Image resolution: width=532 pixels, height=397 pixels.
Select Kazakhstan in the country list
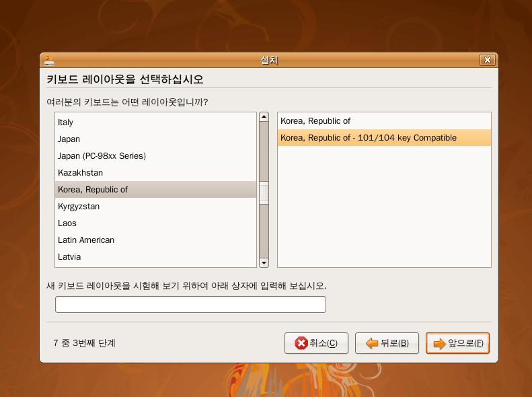[x=155, y=173]
